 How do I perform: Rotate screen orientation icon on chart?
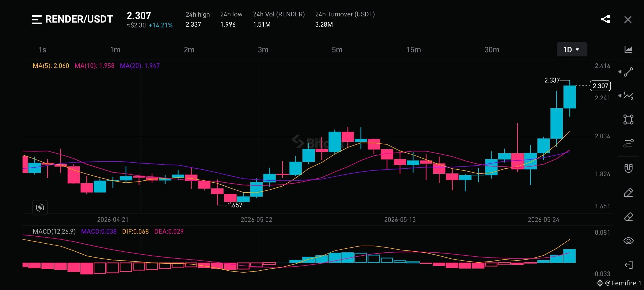pyautogui.click(x=40, y=207)
